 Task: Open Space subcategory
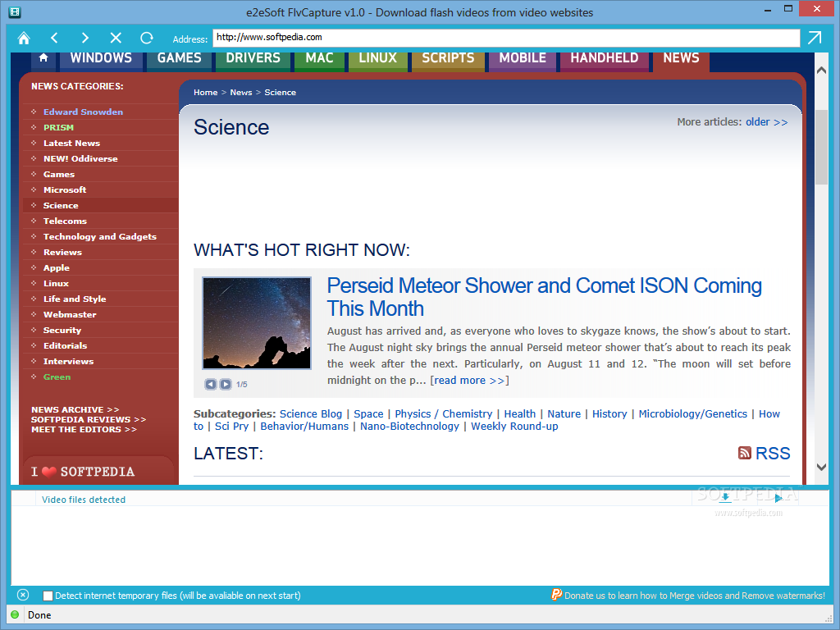368,413
